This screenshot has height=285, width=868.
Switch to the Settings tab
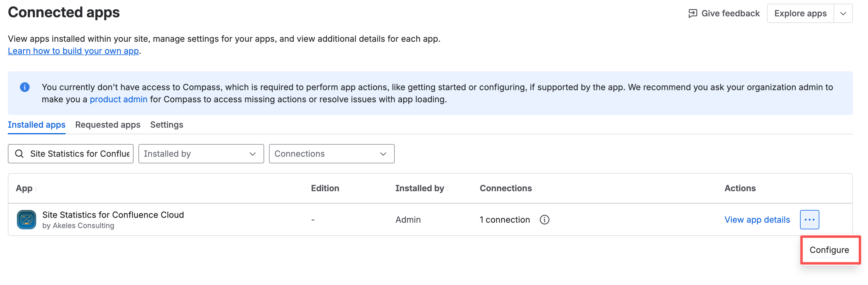pos(167,125)
